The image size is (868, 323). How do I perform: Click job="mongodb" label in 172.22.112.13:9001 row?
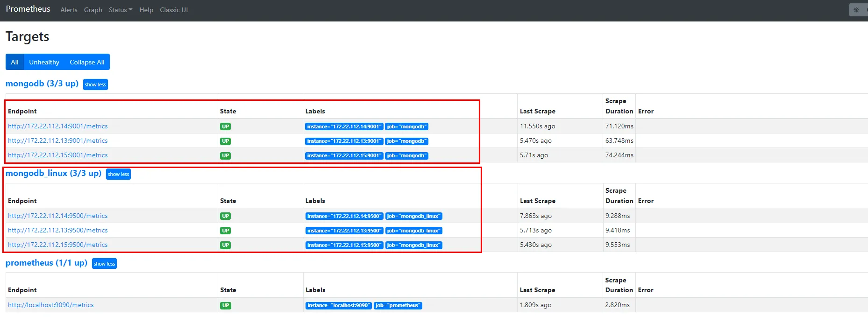click(406, 141)
